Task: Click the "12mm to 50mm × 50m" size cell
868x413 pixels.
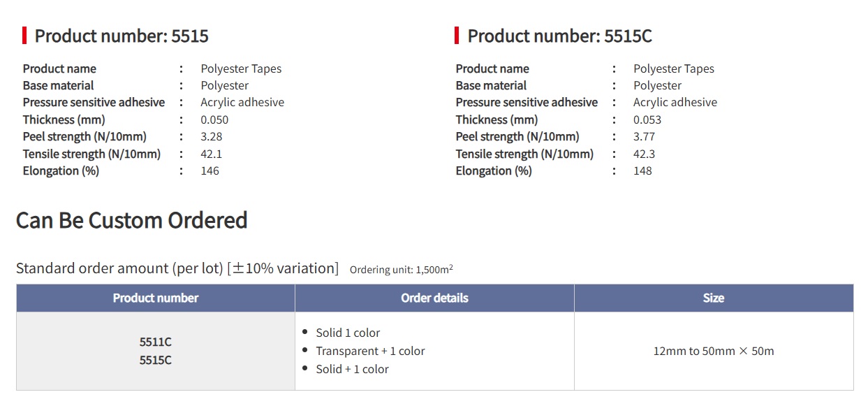Action: (714, 351)
